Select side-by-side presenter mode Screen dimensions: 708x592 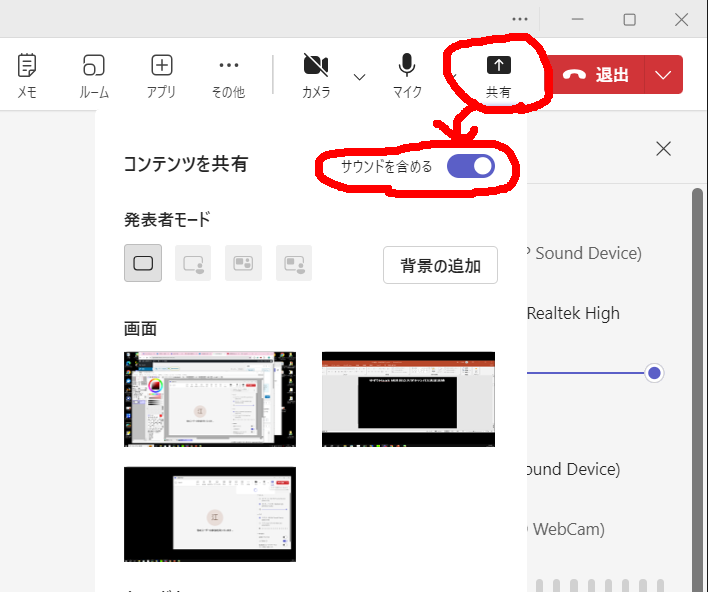[243, 263]
